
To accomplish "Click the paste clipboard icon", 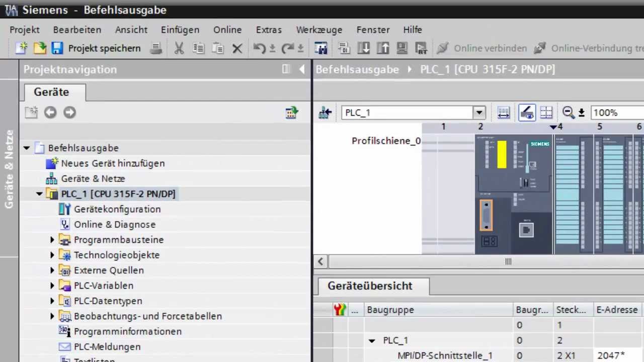I will coord(218,48).
